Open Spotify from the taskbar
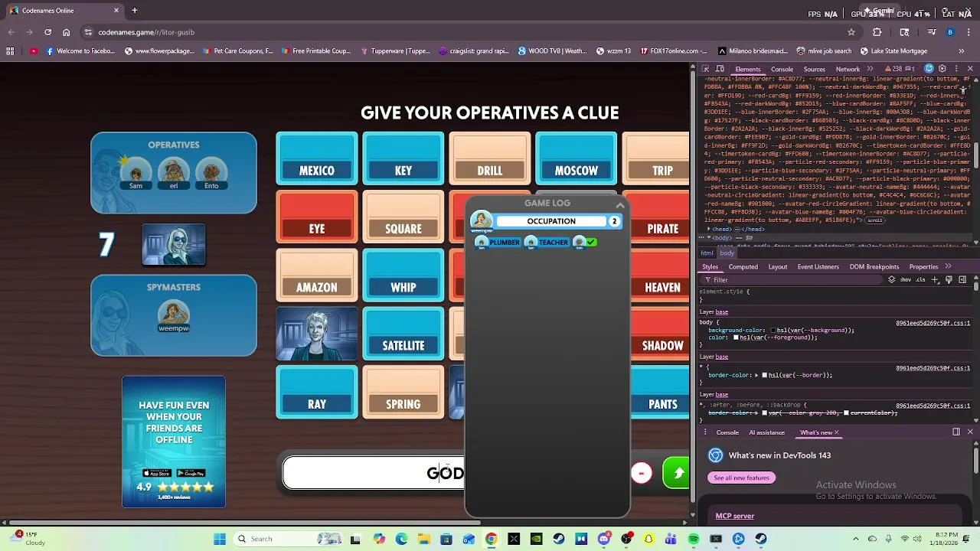Image resolution: width=980 pixels, height=551 pixels. [x=694, y=539]
